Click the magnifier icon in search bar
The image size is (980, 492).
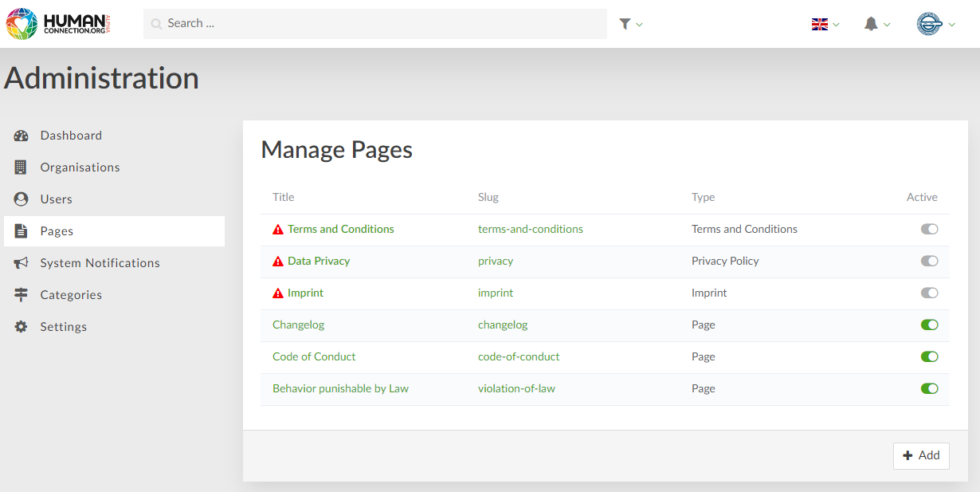pos(157,24)
